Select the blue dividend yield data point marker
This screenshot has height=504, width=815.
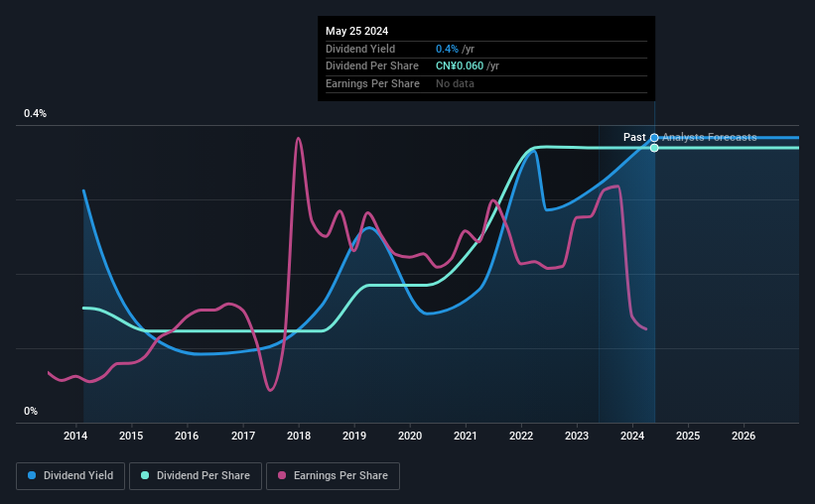[x=654, y=138]
